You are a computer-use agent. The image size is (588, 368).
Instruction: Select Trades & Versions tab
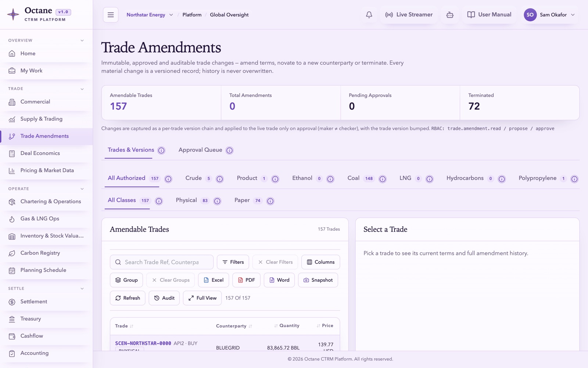[131, 150]
